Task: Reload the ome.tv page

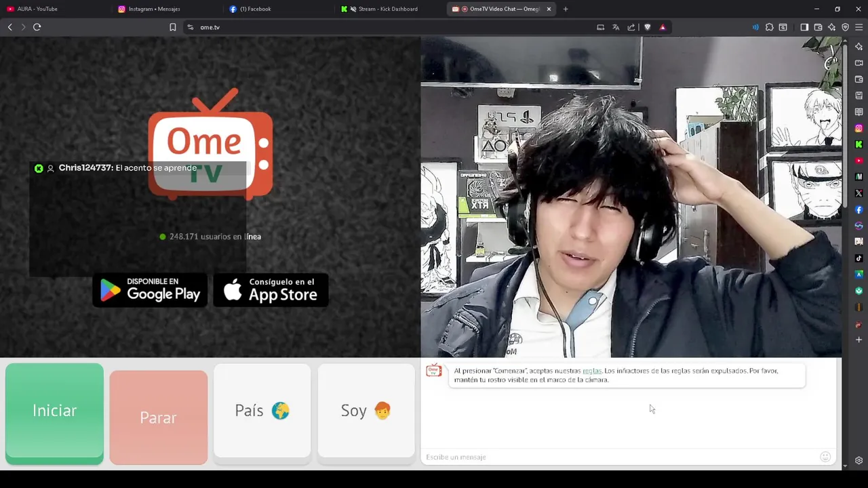Action: pyautogui.click(x=37, y=27)
